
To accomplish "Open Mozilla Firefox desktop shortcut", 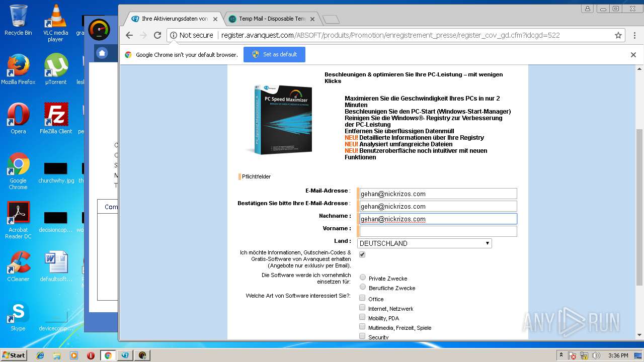I will [x=18, y=69].
